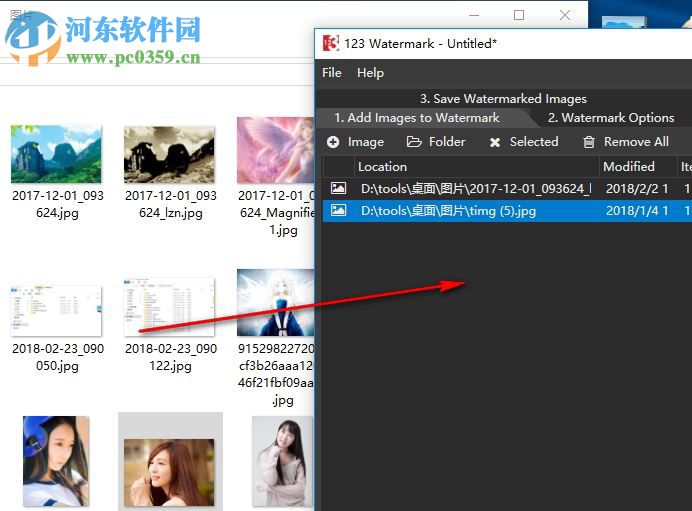Open the File menu
This screenshot has height=511, width=692.
pyautogui.click(x=331, y=72)
